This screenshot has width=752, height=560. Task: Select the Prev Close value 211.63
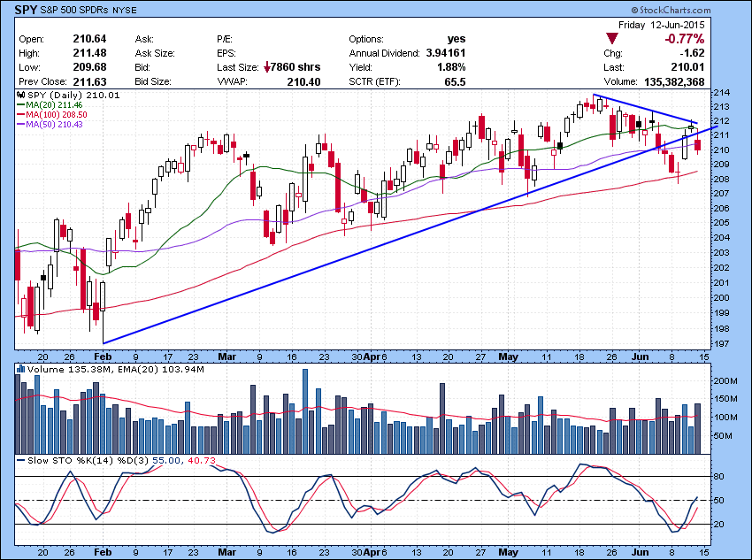pos(89,81)
